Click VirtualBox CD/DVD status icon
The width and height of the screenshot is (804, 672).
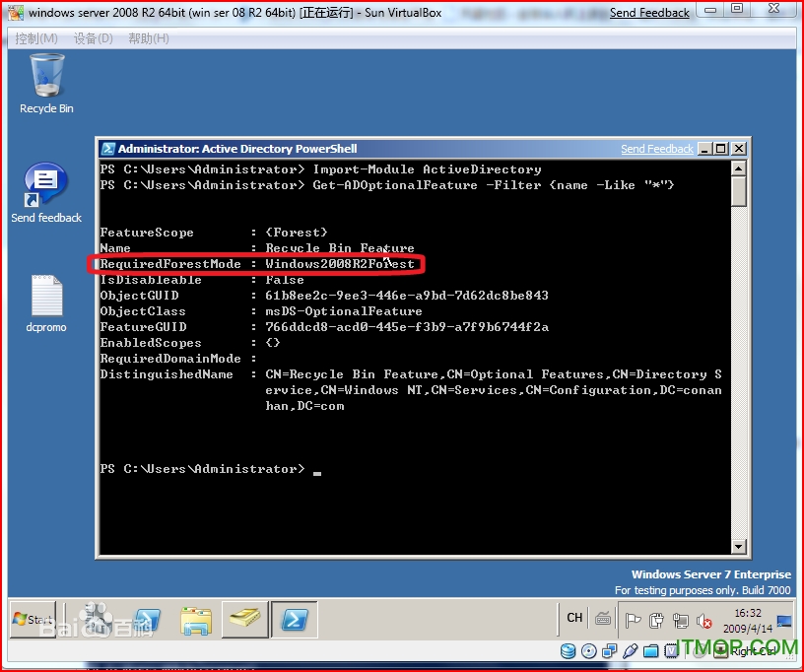point(589,651)
